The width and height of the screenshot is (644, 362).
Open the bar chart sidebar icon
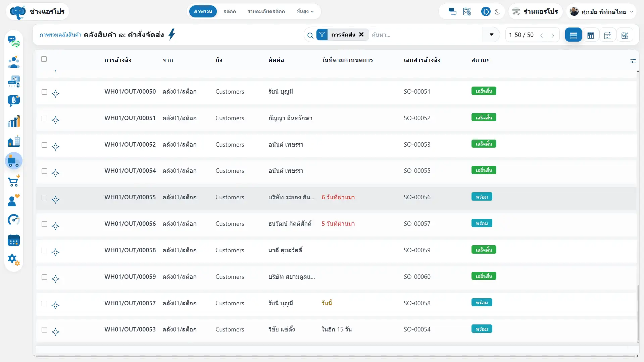click(14, 121)
